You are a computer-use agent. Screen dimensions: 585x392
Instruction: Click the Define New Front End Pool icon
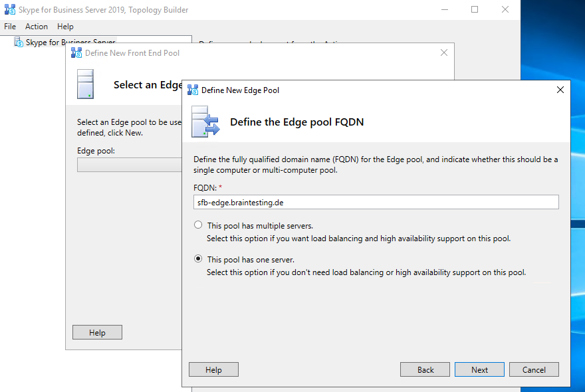[x=77, y=53]
